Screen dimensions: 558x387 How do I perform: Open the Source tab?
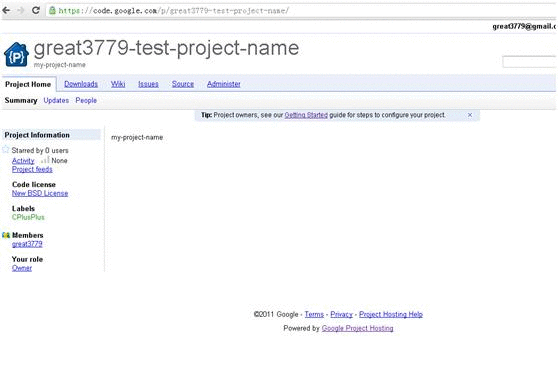click(x=183, y=84)
